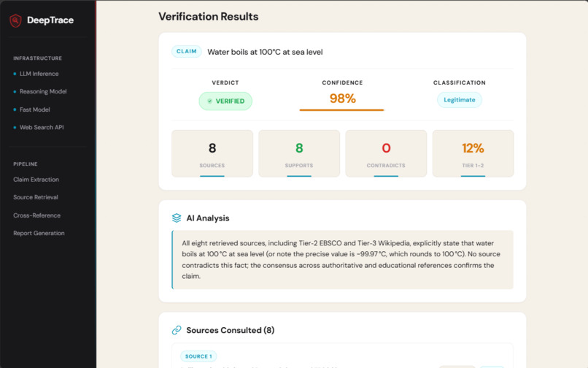Select Reasoning Model sidebar item
Screen dimensions: 588x368
43,91
